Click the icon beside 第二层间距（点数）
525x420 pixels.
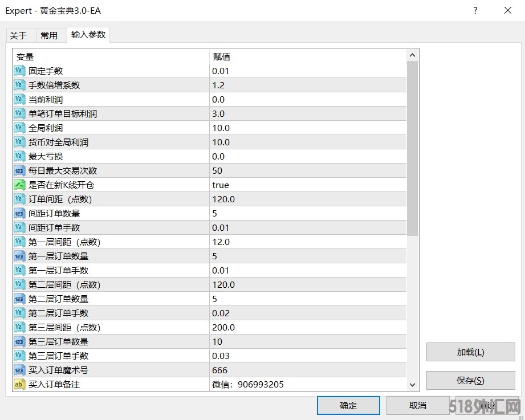coord(19,285)
